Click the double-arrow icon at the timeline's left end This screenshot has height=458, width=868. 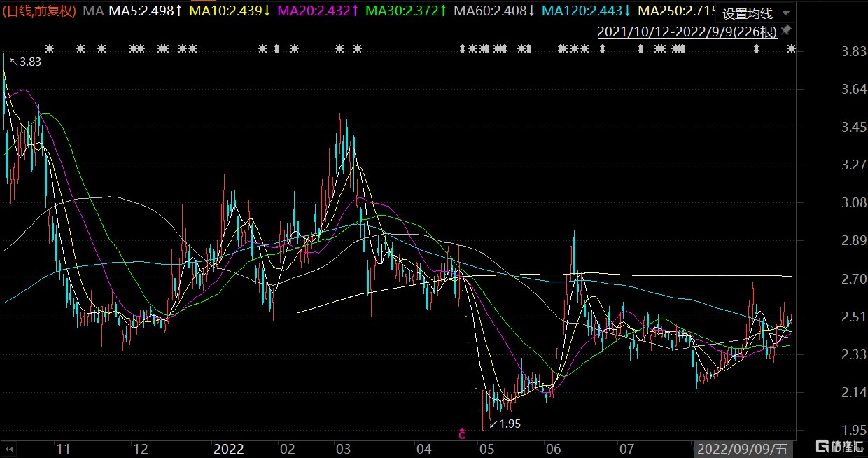tap(10, 449)
